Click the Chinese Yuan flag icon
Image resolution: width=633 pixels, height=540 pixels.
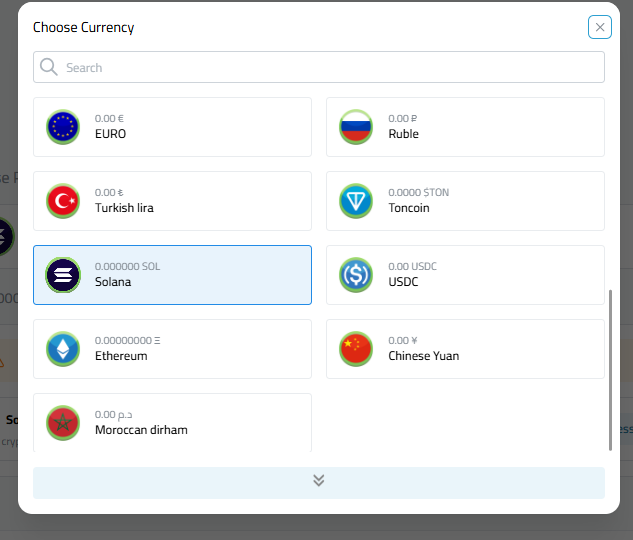(x=356, y=349)
